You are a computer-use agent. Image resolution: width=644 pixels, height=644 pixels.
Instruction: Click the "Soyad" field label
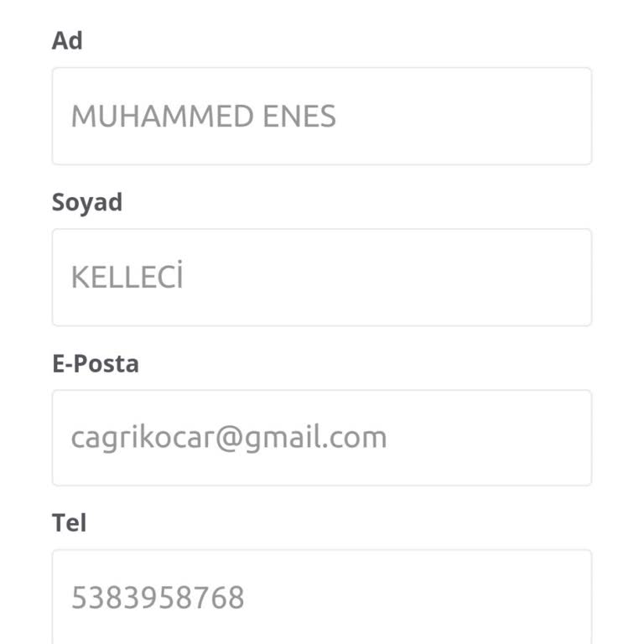tap(87, 202)
